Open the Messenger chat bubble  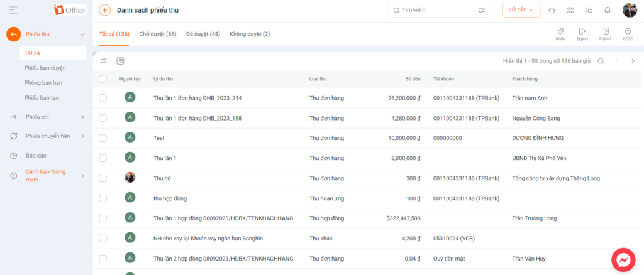(x=623, y=260)
